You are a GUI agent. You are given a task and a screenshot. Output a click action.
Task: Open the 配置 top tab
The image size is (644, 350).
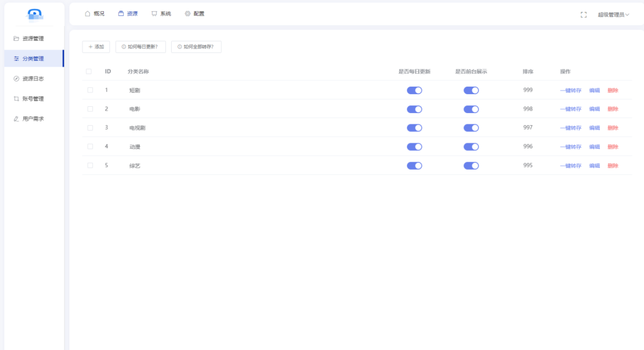194,14
